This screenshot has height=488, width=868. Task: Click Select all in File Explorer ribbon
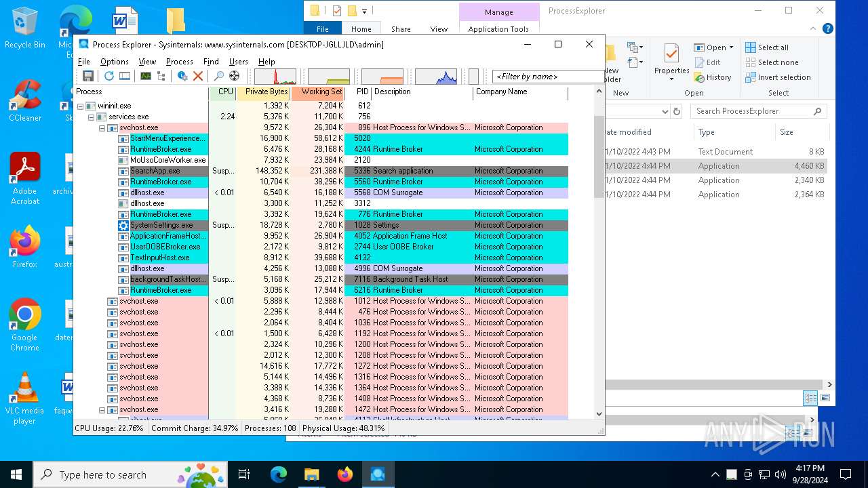(767, 47)
